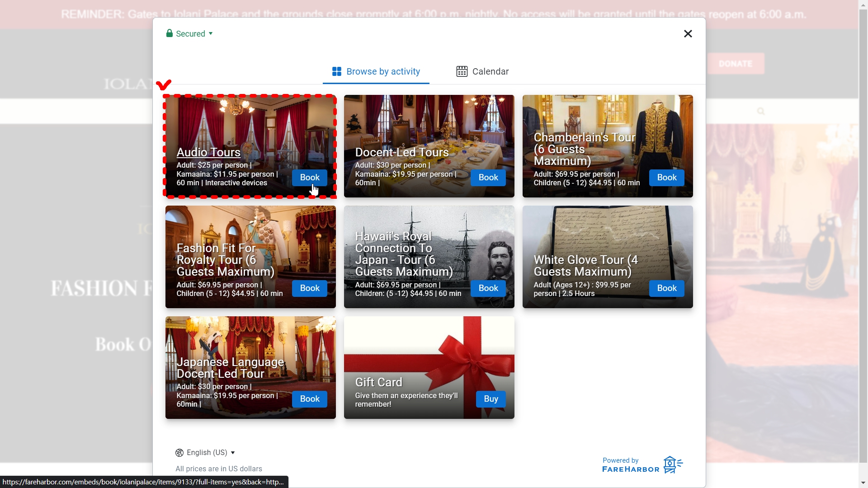The width and height of the screenshot is (868, 488).
Task: Open Fashion Fit For Royalty Tour title
Action: 225,260
